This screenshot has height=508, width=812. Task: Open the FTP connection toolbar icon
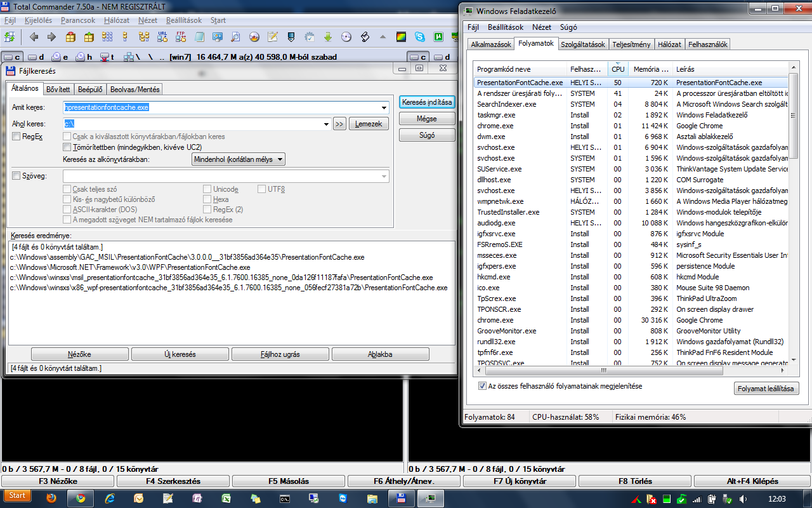181,37
